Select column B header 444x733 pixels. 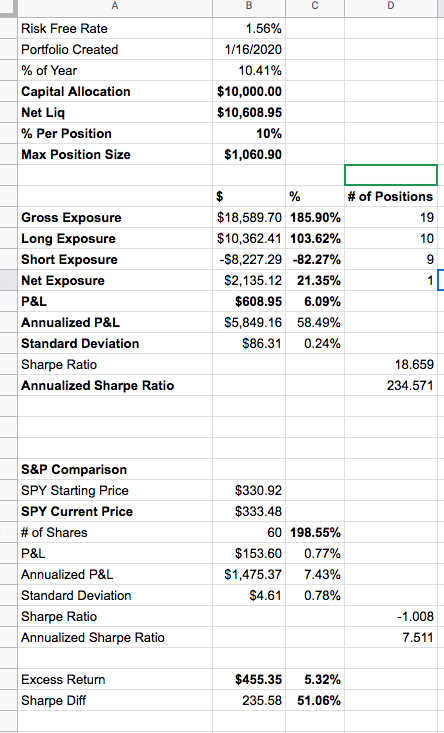click(x=249, y=6)
